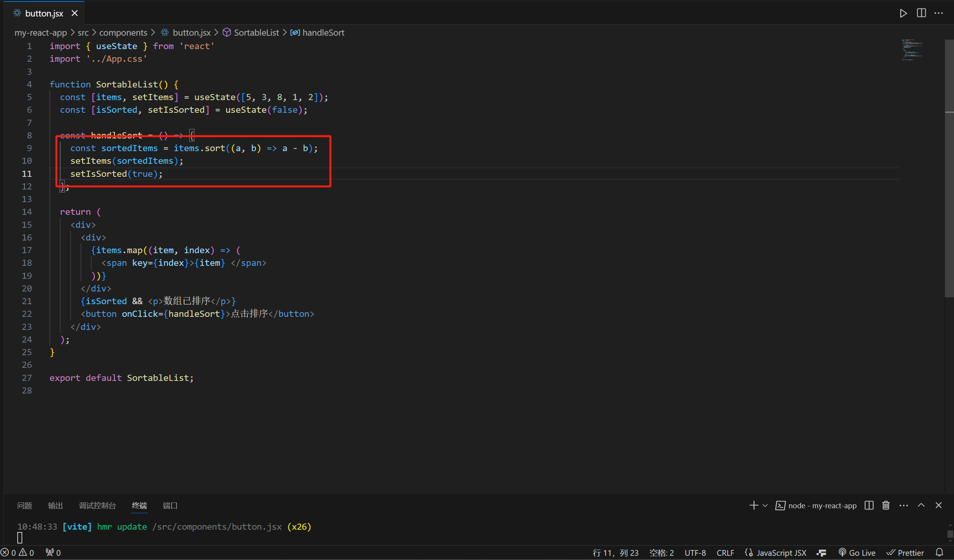Screen dimensions: 954x560
Task: Open the notifications bell in status bar
Action: (x=939, y=552)
